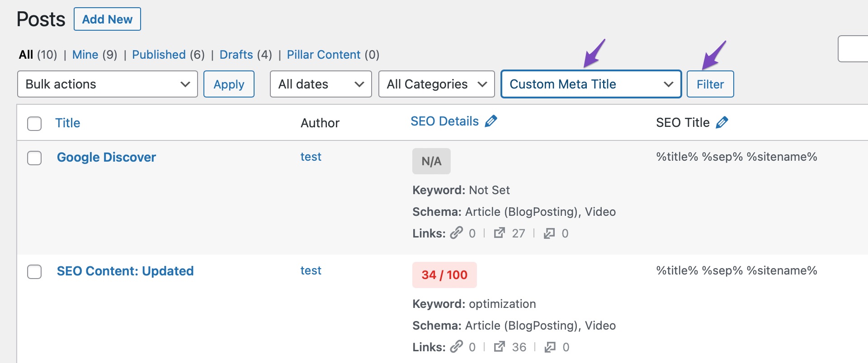Screen dimensions: 868x363
Task: Click external link count 36
Action: (519, 347)
